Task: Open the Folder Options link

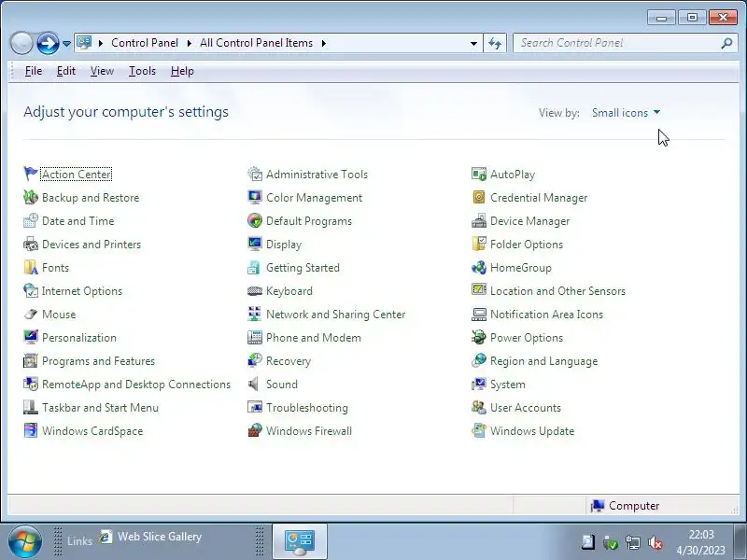Action: pos(527,245)
